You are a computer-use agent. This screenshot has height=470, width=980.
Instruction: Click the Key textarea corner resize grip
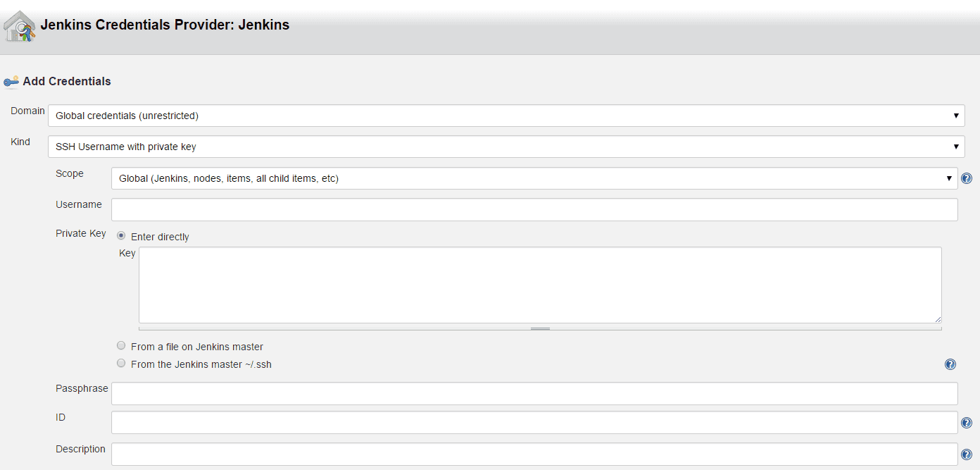tap(938, 319)
